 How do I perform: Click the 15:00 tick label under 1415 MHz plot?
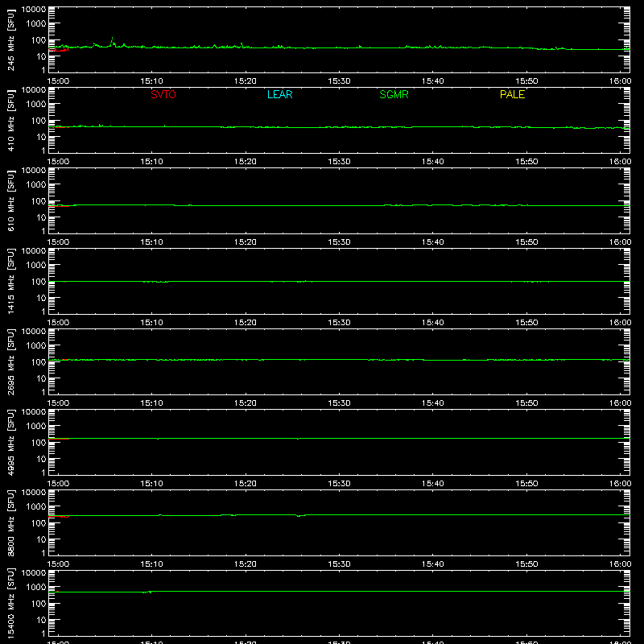point(58,323)
